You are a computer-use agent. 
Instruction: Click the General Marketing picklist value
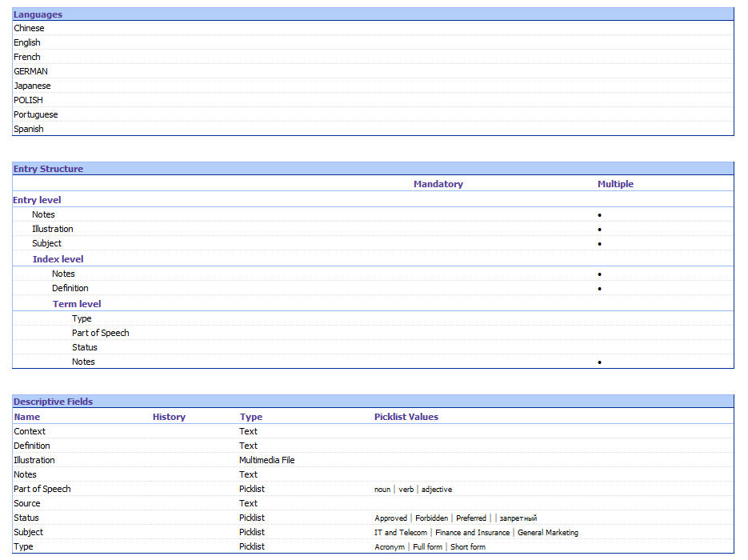tap(548, 532)
